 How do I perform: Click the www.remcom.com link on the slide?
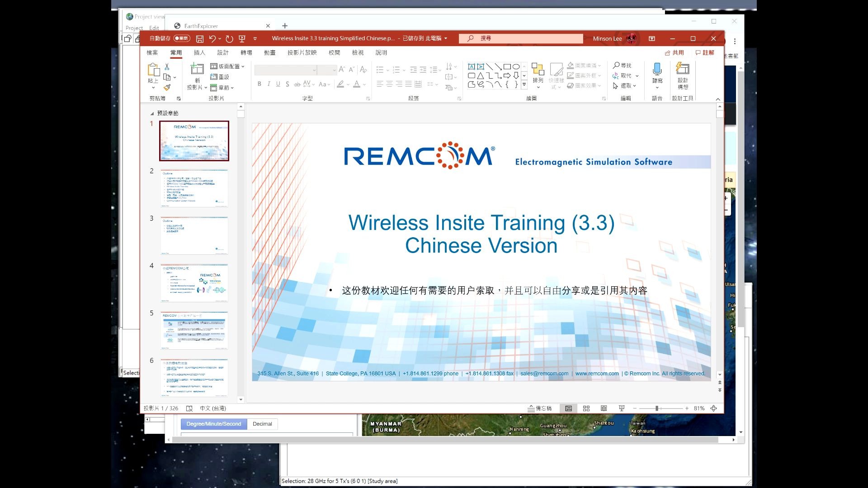[597, 373]
